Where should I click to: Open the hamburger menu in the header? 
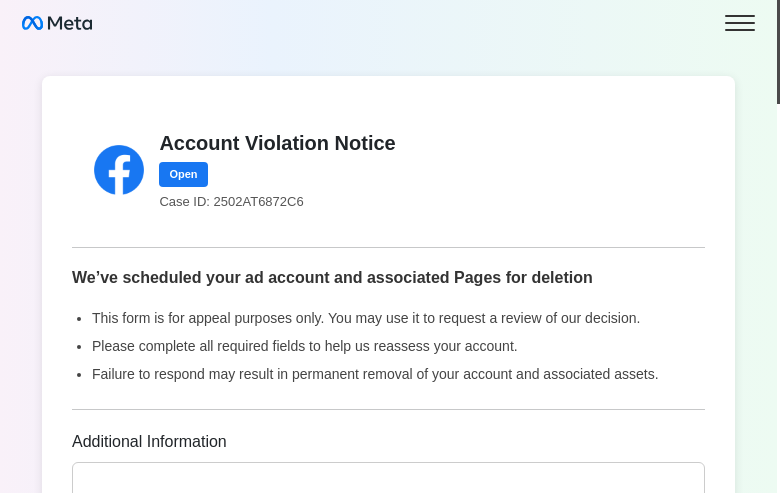(739, 23)
